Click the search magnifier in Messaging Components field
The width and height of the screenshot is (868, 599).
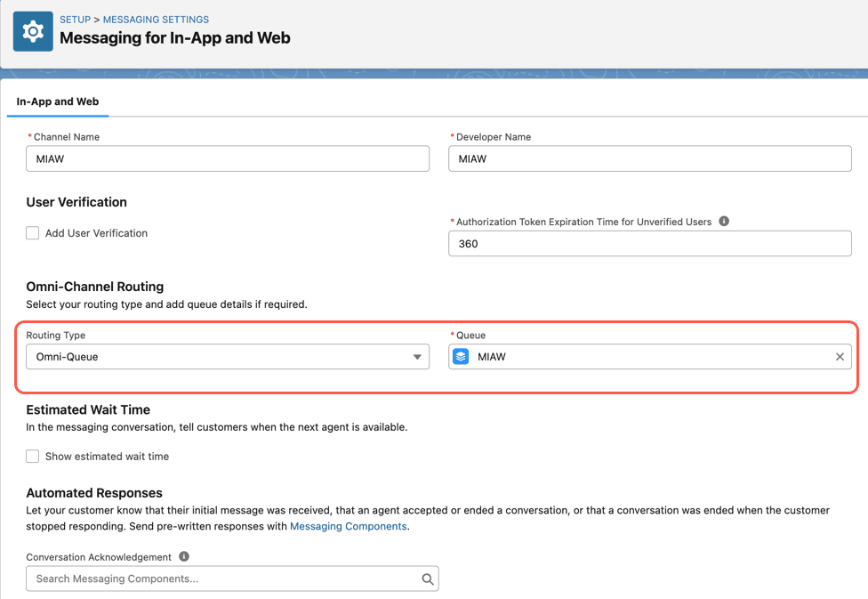point(428,578)
